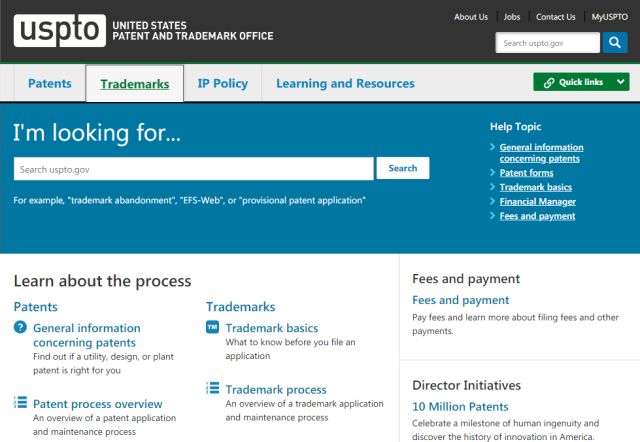Open the Learning and Resources tab
Image resolution: width=640 pixels, height=442 pixels.
click(345, 83)
